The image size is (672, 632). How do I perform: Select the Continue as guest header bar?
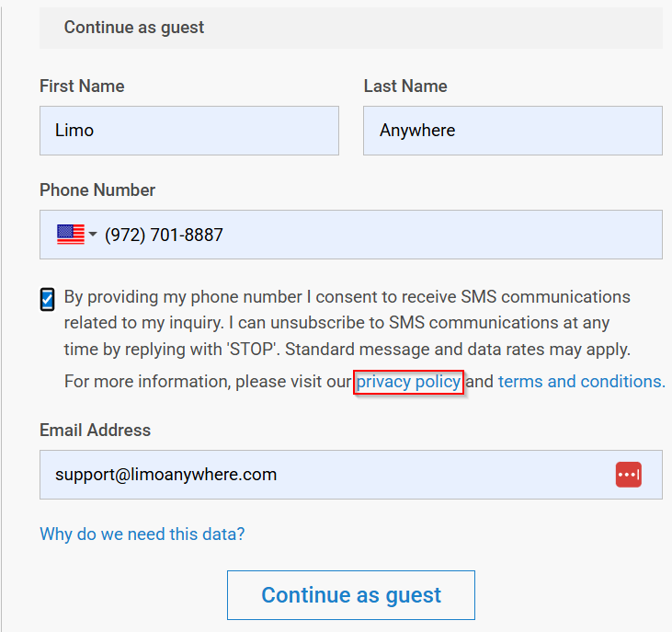(x=350, y=28)
